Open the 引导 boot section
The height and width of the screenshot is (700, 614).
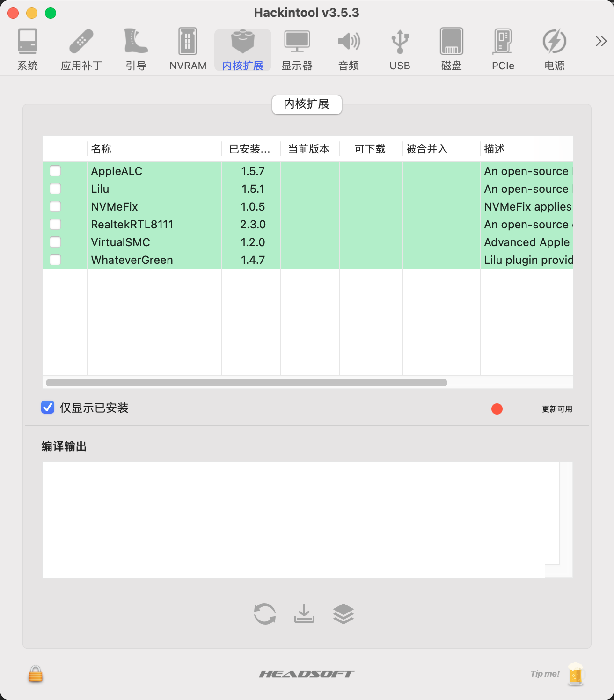[136, 50]
